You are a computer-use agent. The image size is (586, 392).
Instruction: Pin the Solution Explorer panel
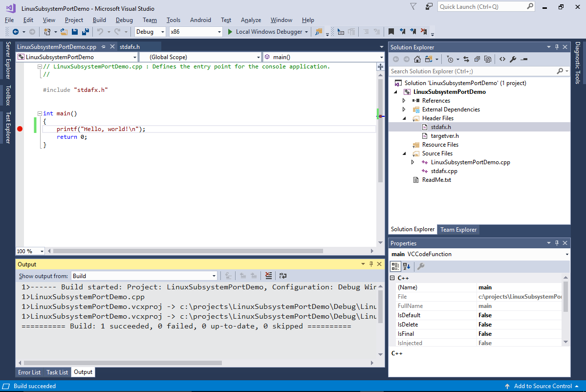coord(557,47)
